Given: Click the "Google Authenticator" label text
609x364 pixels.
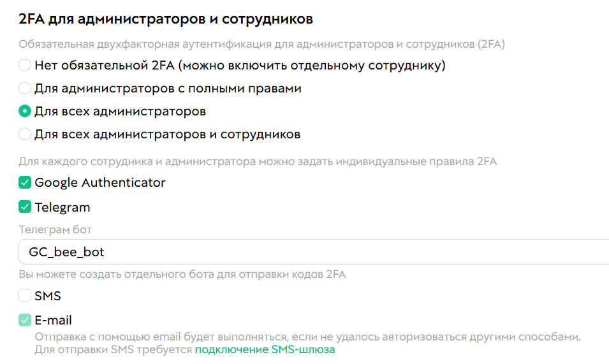Looking at the screenshot, I should (100, 183).
